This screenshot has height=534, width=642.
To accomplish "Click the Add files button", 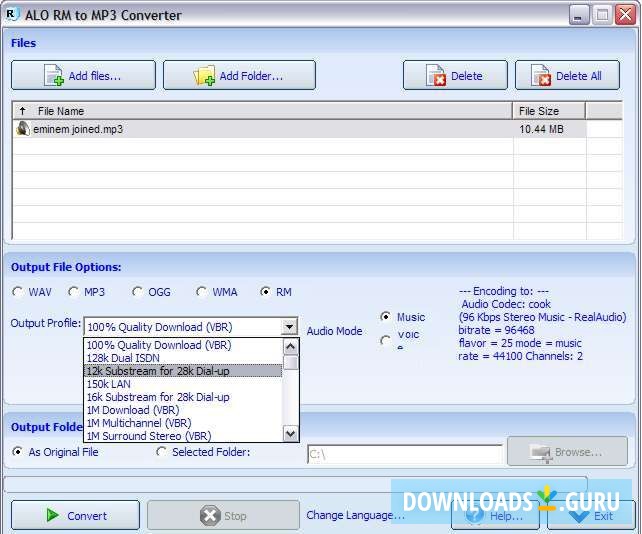I will pos(84,75).
